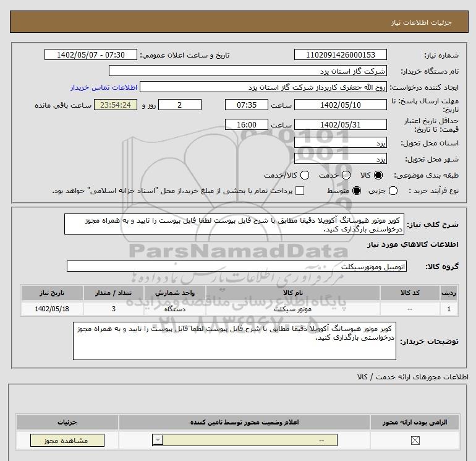The width and height of the screenshot is (476, 461).
Task: Click the واحد شمارش column header
Action: 175,293
